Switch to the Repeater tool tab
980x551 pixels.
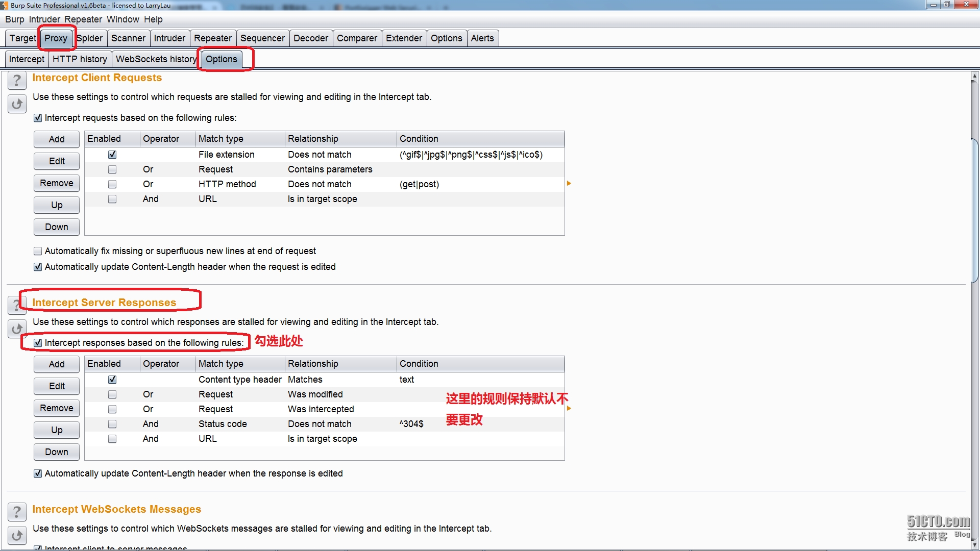coord(213,38)
